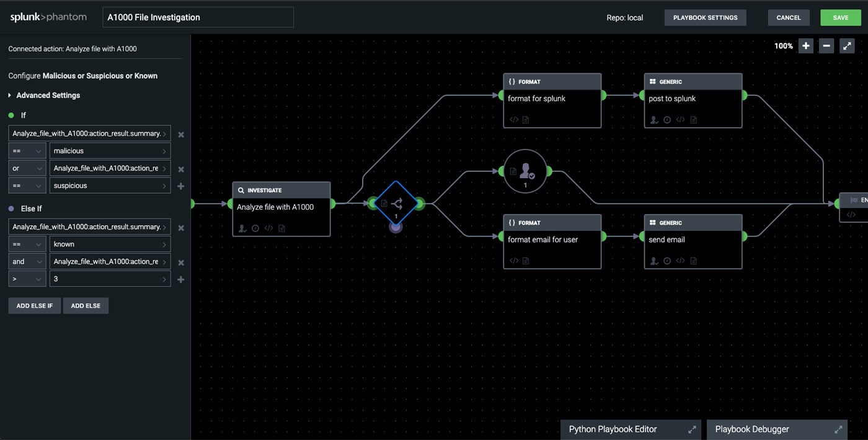Click output port of Analyze file with A1000
Image resolution: width=868 pixels, height=440 pixels.
[333, 203]
